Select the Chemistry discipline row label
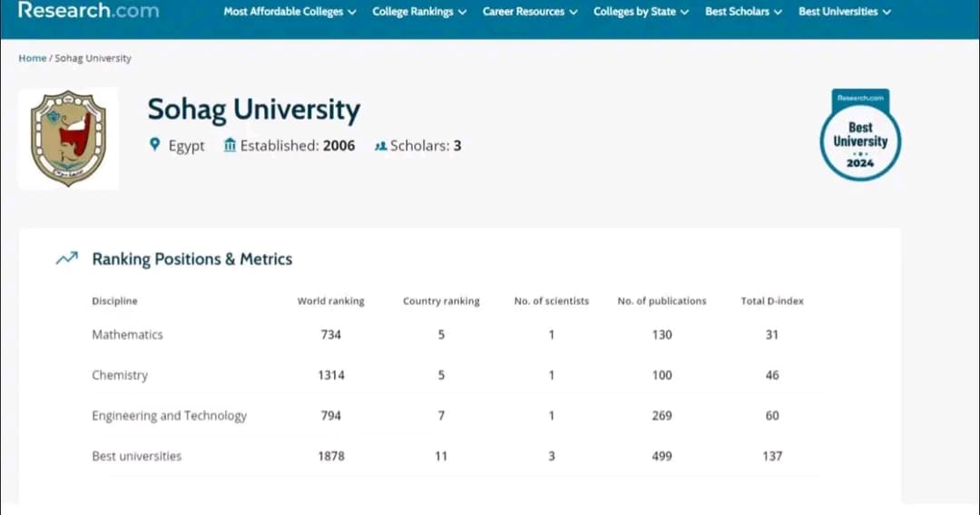Screen dimensions: 980x515 pos(120,375)
